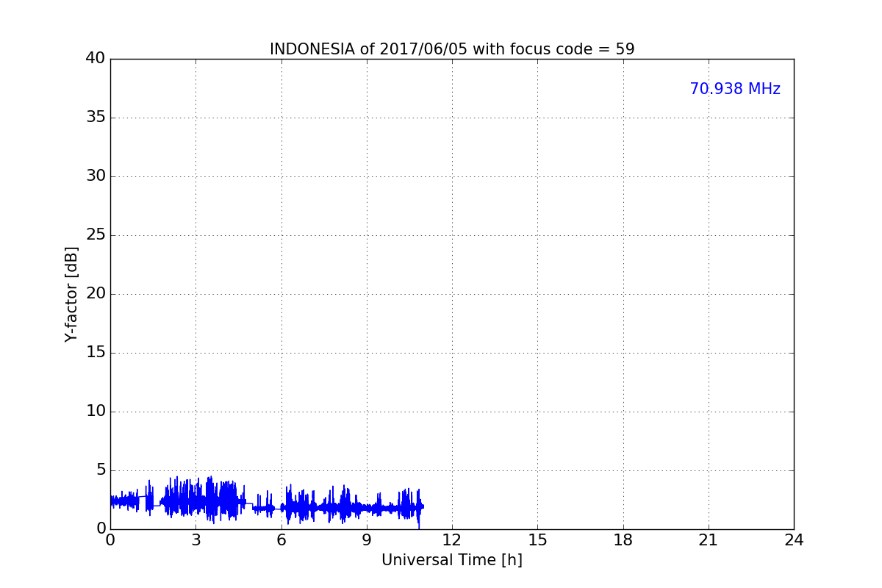This screenshot has height=588, width=882.
Task: Click the plot title mentioning INDONESIA 2017/06/05
Action: (x=452, y=49)
